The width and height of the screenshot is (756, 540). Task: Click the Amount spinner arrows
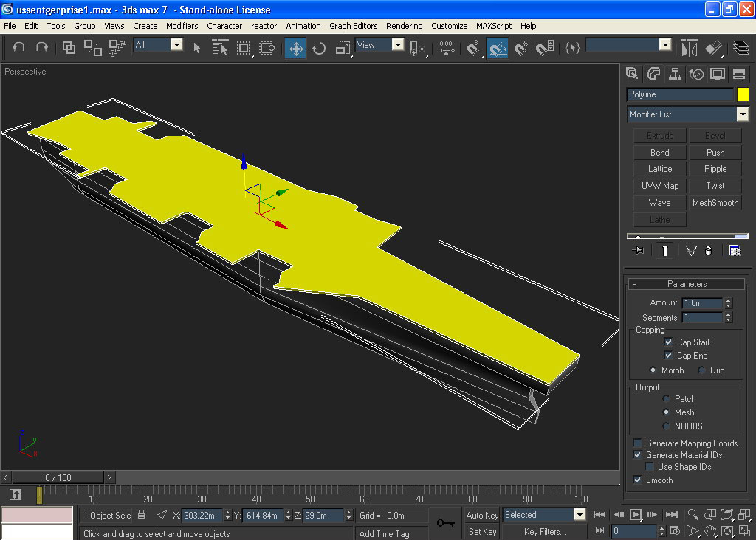729,303
